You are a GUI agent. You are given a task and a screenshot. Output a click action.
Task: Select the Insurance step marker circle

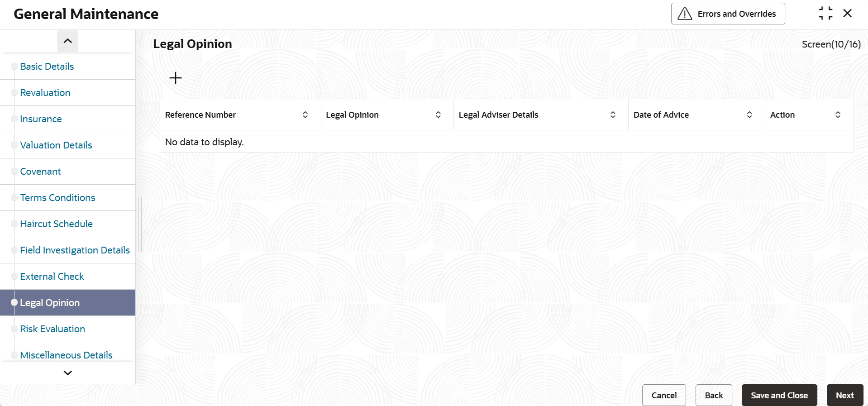click(14, 119)
